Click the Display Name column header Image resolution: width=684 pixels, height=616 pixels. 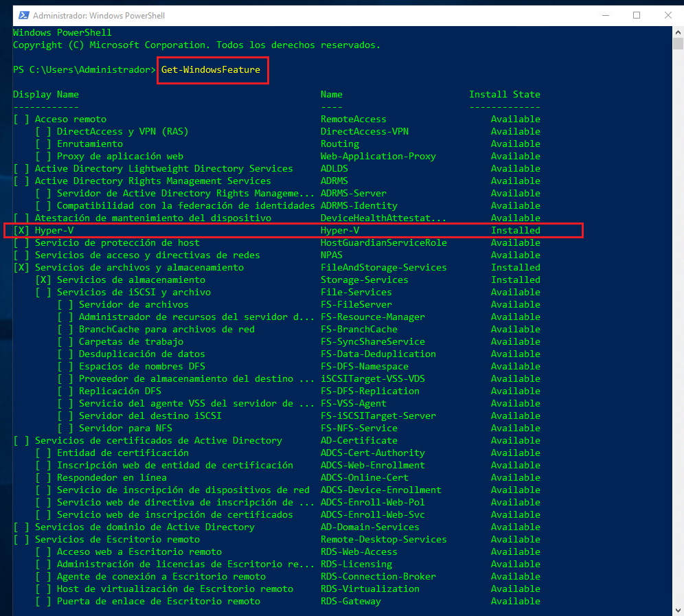(45, 94)
